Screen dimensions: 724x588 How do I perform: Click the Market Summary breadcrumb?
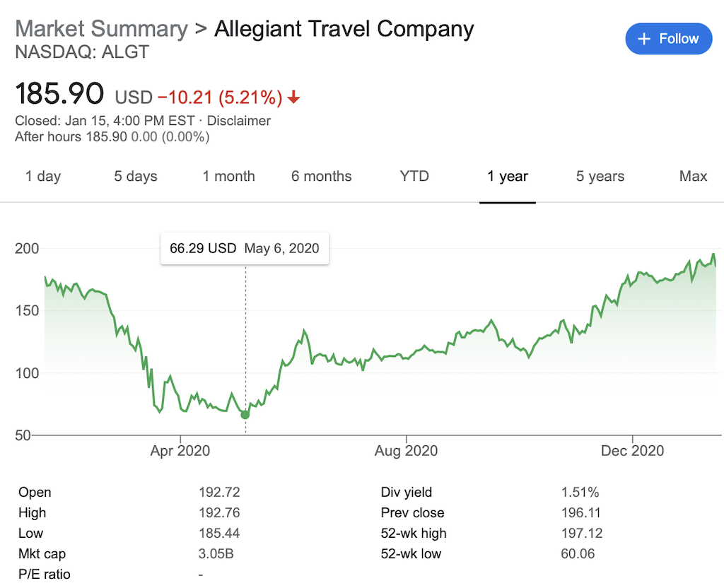point(102,29)
